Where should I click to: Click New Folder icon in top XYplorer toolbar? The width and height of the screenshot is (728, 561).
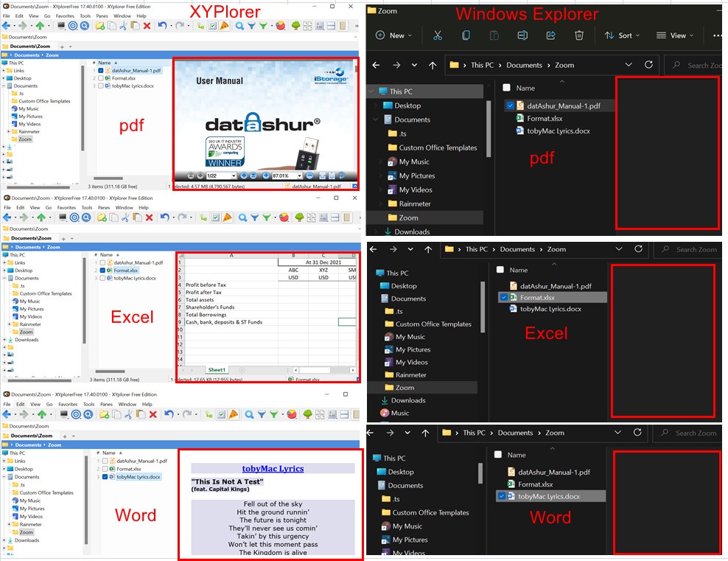pyautogui.click(x=99, y=26)
